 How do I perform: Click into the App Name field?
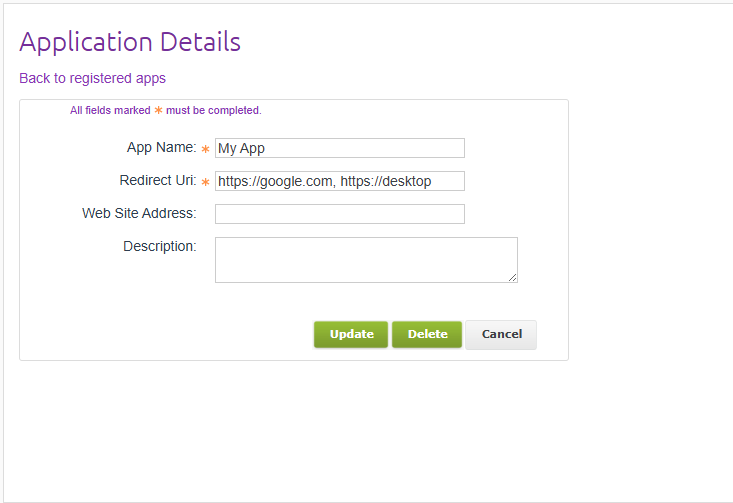[340, 148]
